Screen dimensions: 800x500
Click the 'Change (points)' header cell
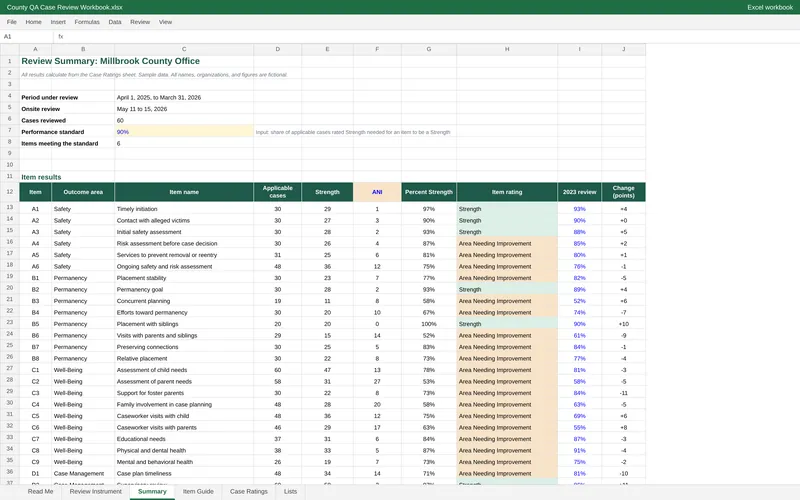point(623,192)
